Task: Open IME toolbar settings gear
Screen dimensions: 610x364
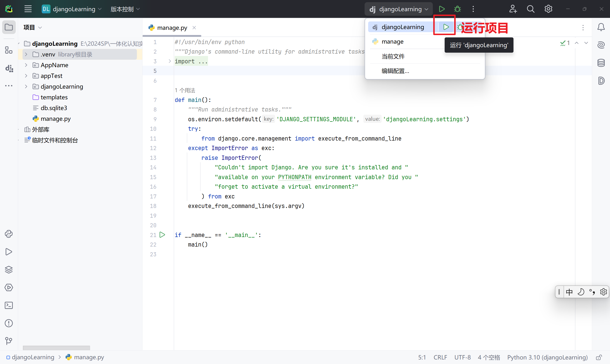Action: pos(603,292)
